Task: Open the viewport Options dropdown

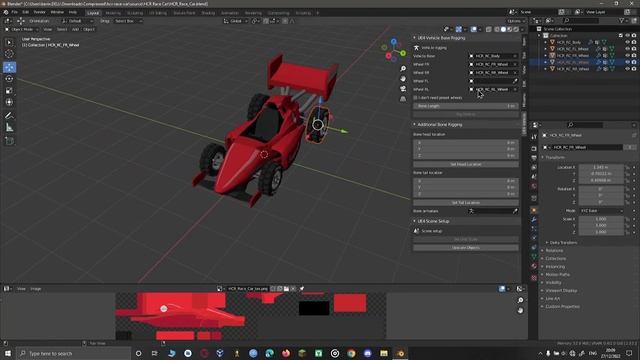Action: point(516,21)
